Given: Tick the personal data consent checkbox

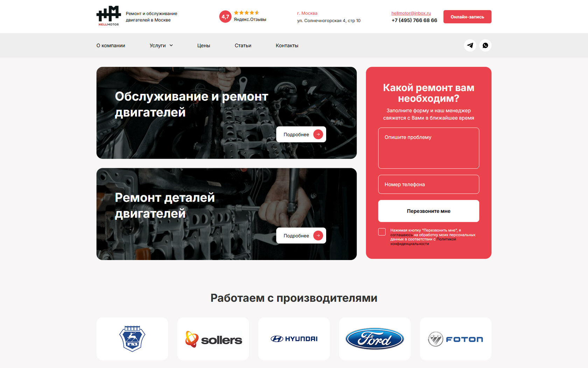Looking at the screenshot, I should pos(382,232).
